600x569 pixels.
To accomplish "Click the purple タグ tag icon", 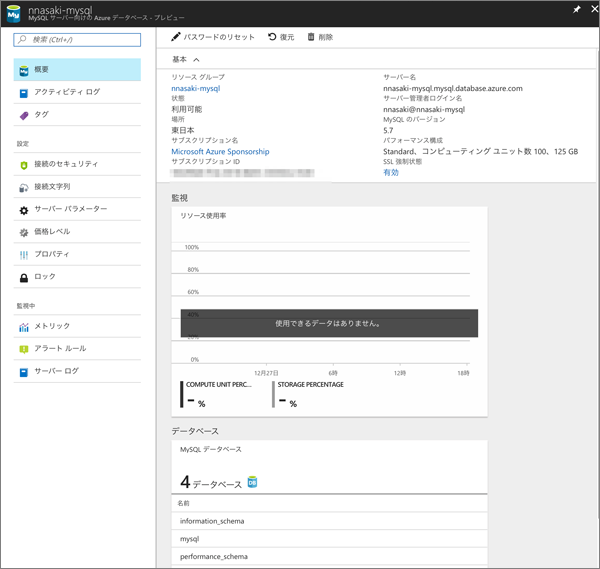I will [x=24, y=116].
